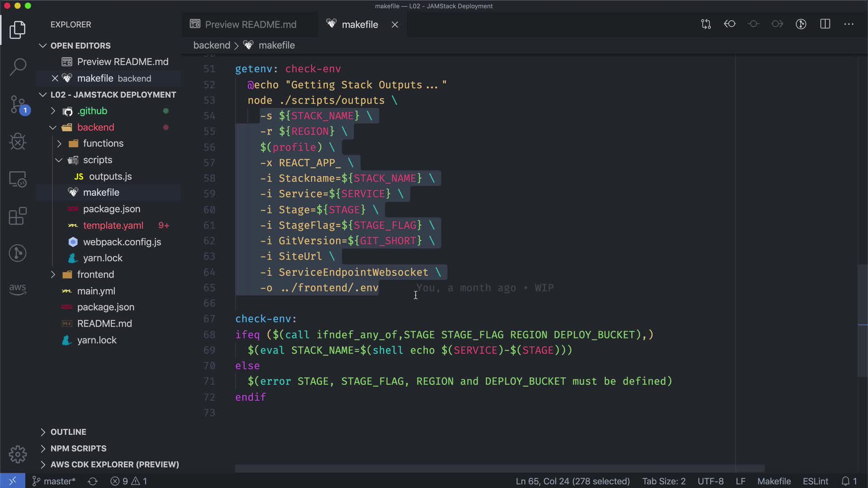Open the Run and Debug view

[x=18, y=142]
